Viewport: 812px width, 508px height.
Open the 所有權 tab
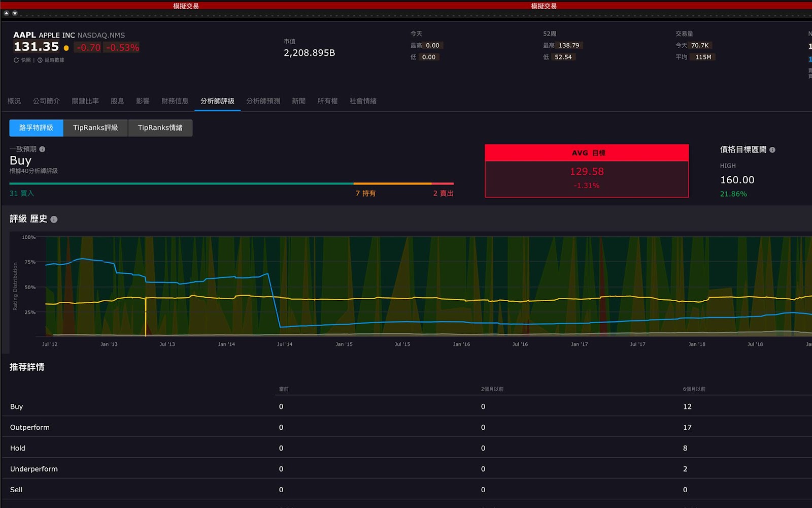click(327, 101)
